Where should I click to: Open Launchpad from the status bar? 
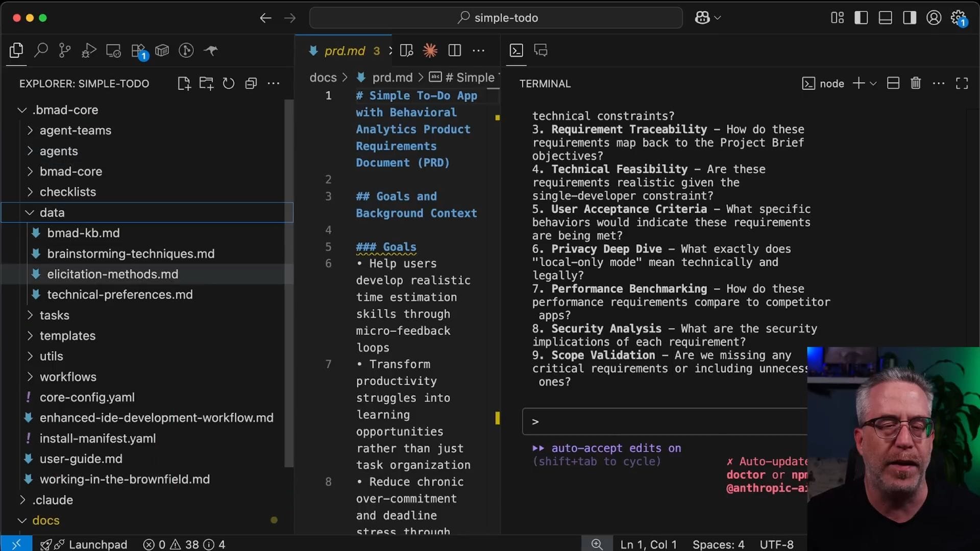[x=97, y=544]
